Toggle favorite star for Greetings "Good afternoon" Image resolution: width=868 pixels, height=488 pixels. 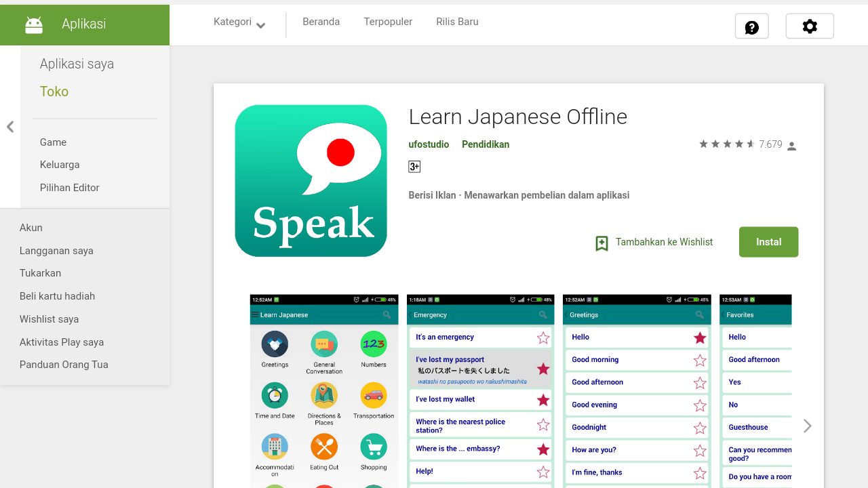click(700, 383)
